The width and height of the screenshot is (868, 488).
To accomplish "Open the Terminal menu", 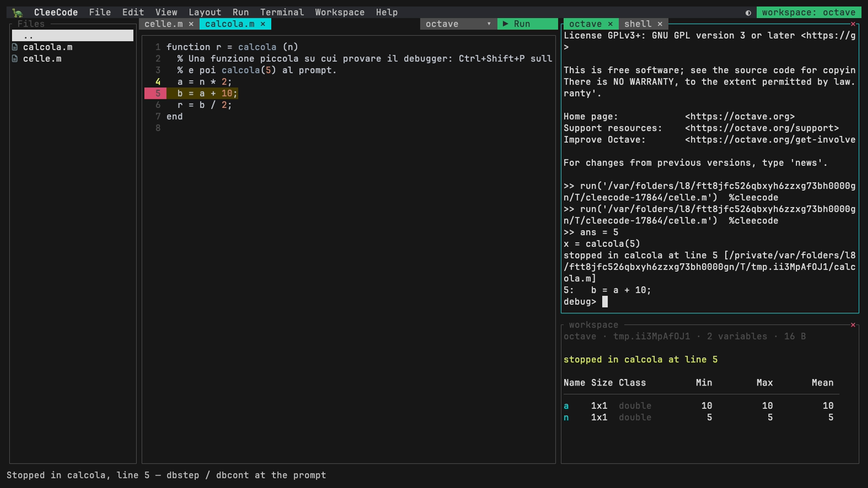I will (x=282, y=12).
